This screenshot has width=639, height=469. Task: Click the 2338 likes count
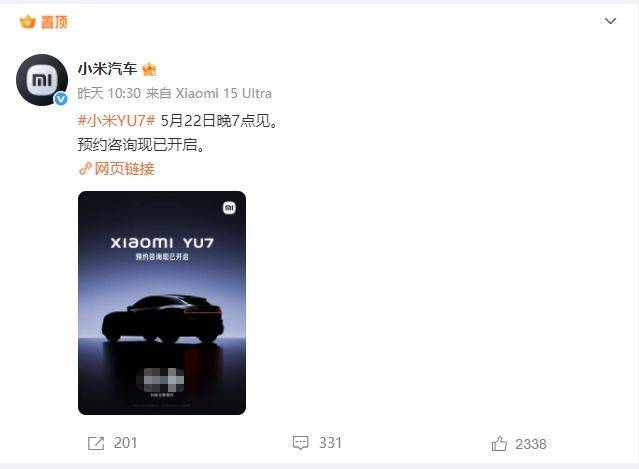531,444
